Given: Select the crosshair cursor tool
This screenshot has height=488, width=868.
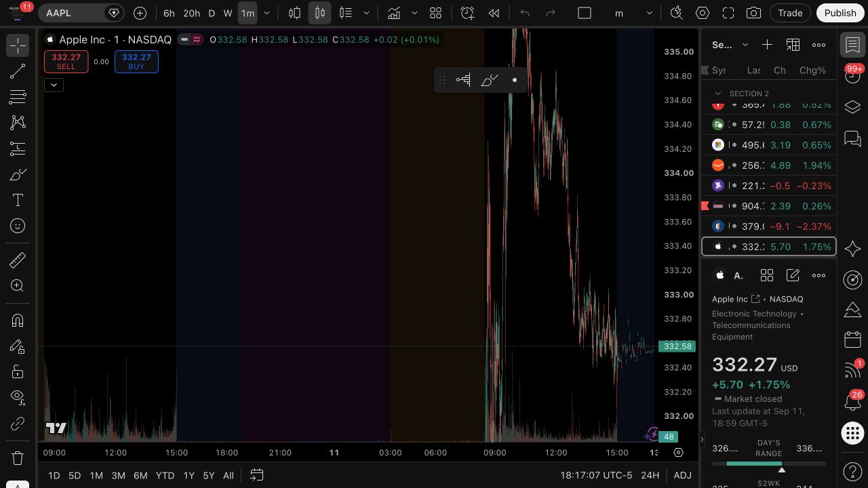Looking at the screenshot, I should pyautogui.click(x=18, y=45).
